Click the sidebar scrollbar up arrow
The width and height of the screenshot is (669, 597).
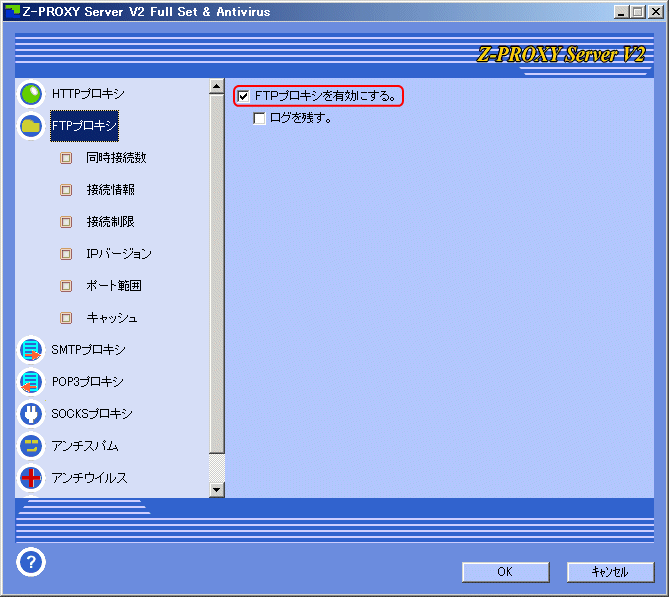[217, 86]
